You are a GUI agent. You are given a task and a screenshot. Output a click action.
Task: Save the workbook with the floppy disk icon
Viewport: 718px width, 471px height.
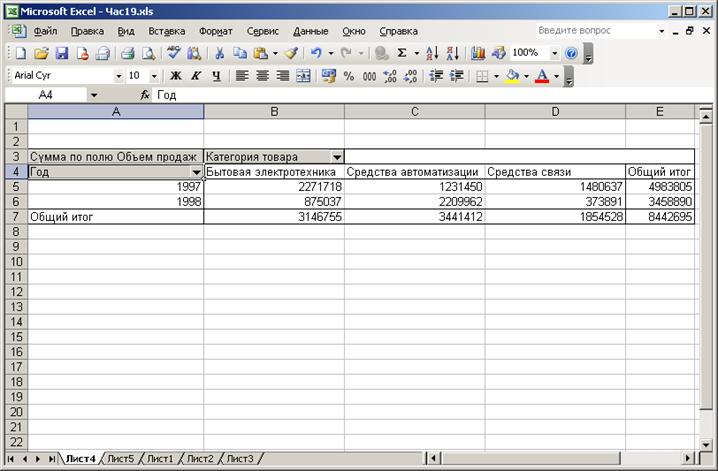pyautogui.click(x=62, y=54)
